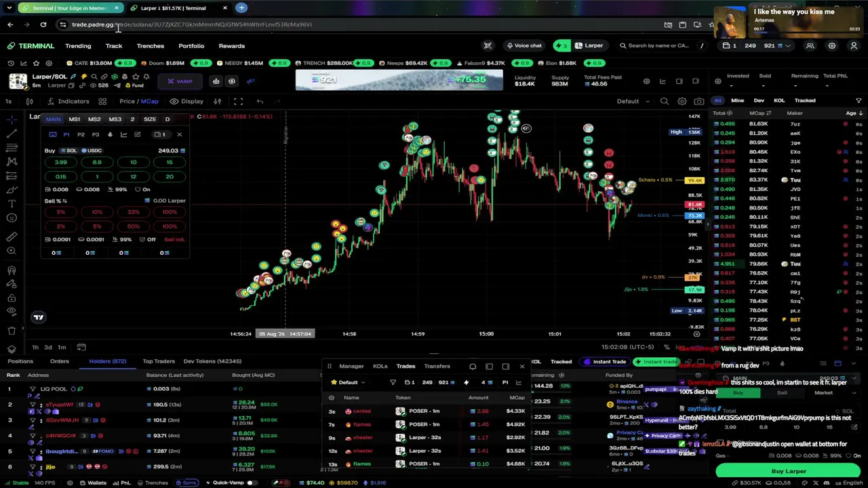The image size is (868, 488).
Task: Close the quick buy panel
Action: pyautogui.click(x=179, y=134)
